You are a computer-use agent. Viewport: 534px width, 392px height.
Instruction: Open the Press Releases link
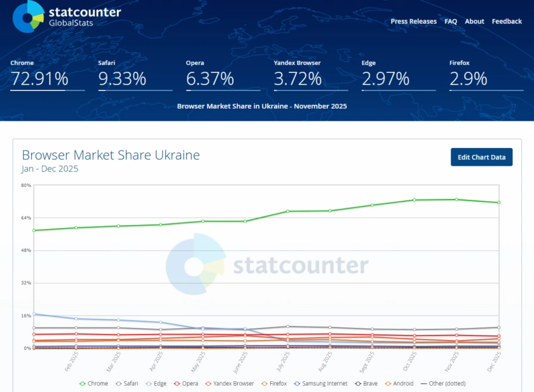(413, 21)
